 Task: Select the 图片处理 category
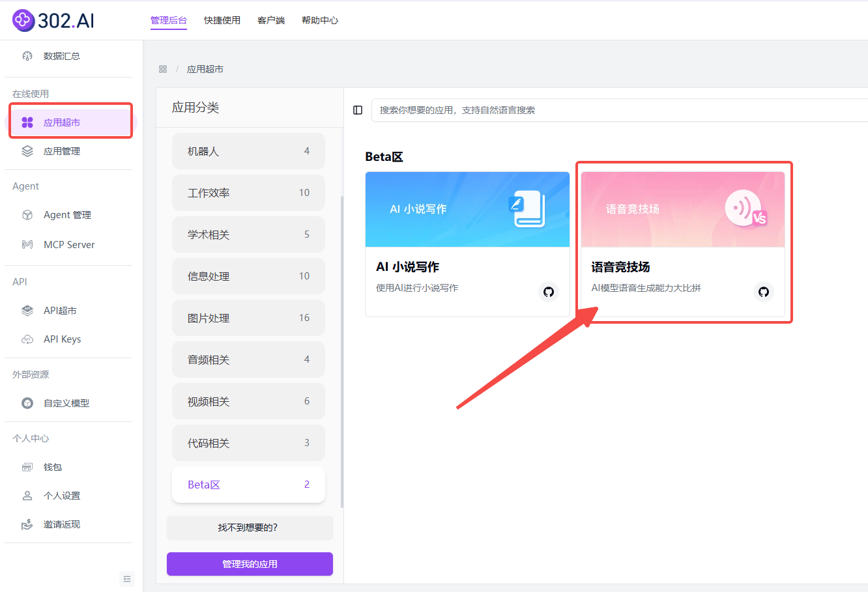[248, 318]
